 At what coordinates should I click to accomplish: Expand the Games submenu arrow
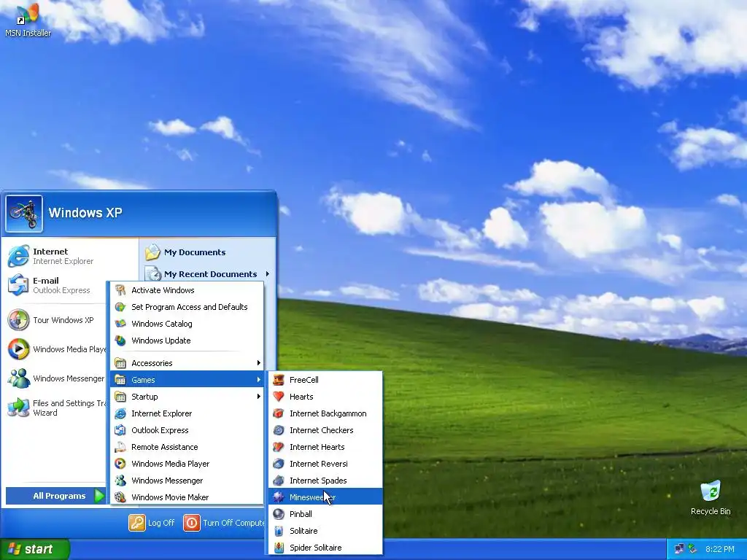[259, 379]
